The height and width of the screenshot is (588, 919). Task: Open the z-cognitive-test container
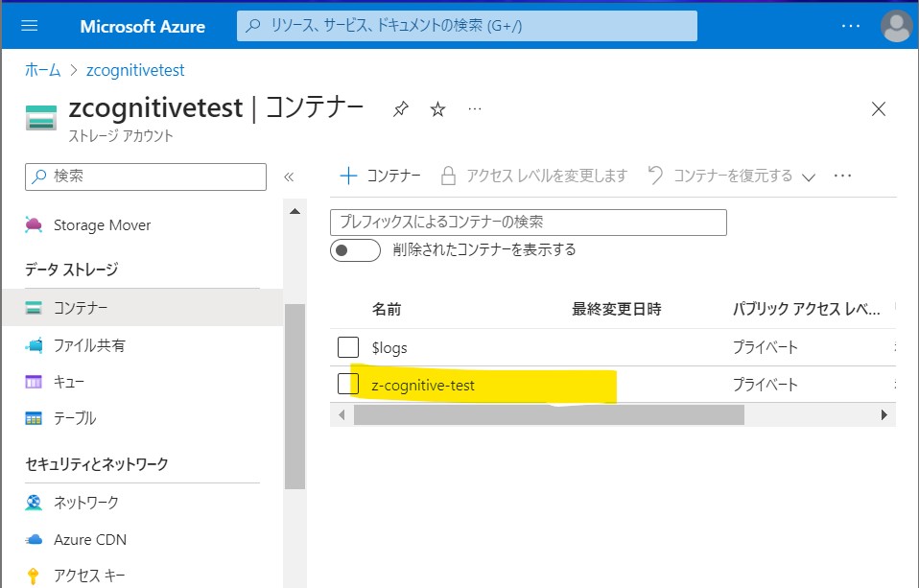coord(423,386)
